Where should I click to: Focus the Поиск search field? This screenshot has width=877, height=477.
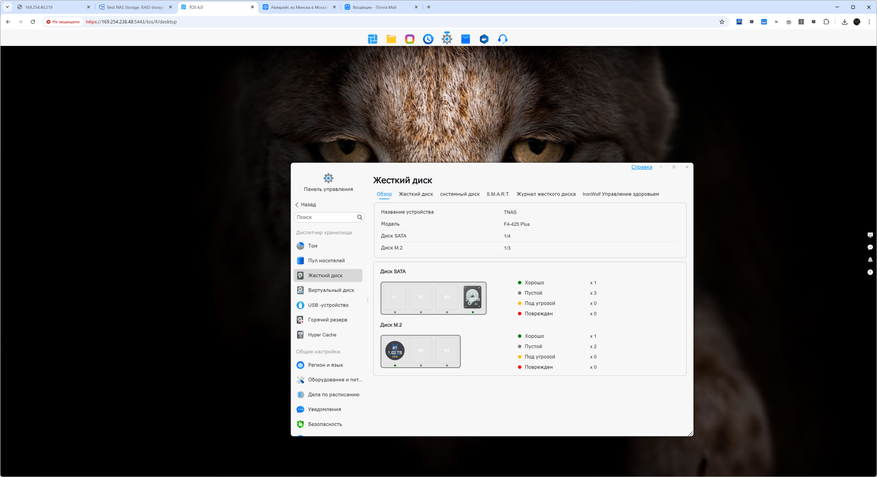point(329,217)
